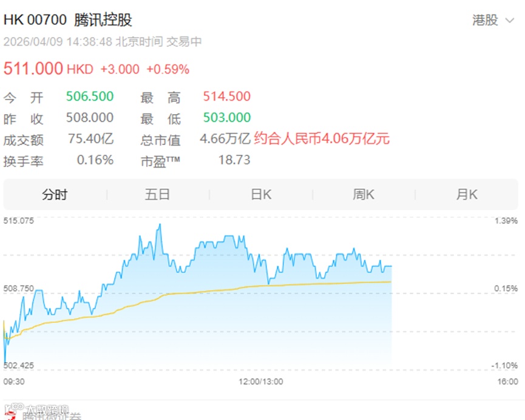This screenshot has width=525, height=420.
Task: Click the stock title HK 00700 腾讯控股
Action: pyautogui.click(x=68, y=20)
